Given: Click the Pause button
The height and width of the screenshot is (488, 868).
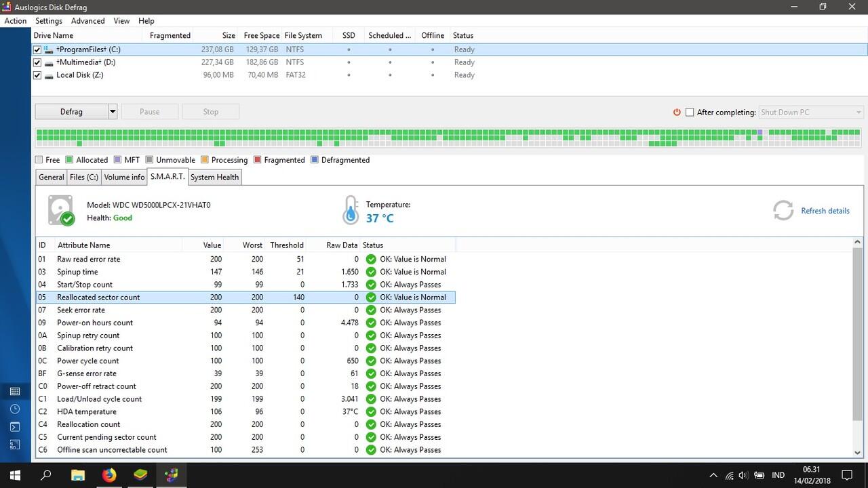Looking at the screenshot, I should [x=150, y=112].
